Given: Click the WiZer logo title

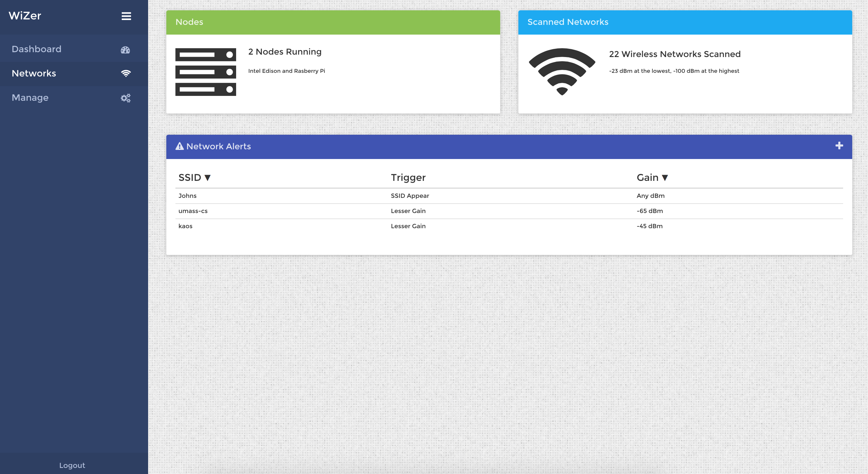Looking at the screenshot, I should pos(25,16).
